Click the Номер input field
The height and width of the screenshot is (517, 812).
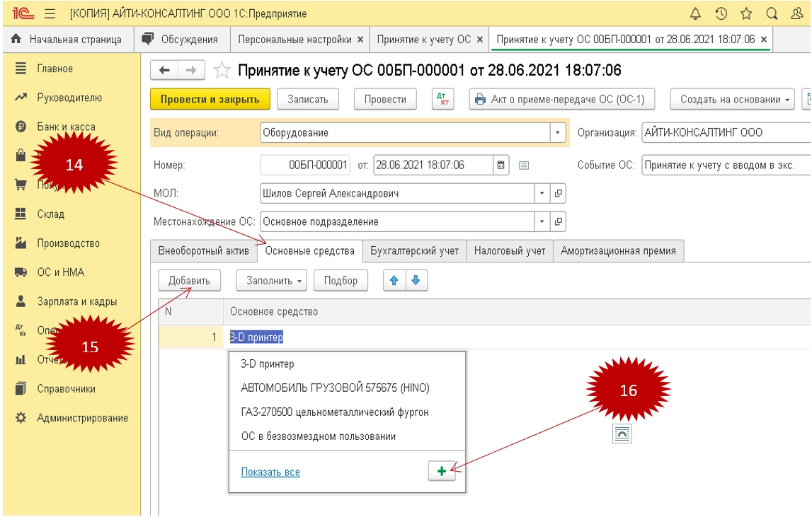(x=305, y=165)
